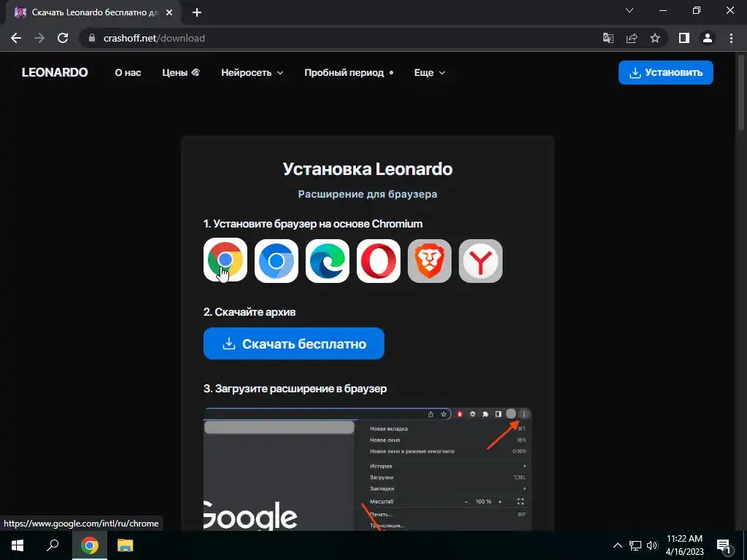Click '1. Установите браузер на основе Chromium' text
This screenshot has height=560, width=747.
pos(313,224)
